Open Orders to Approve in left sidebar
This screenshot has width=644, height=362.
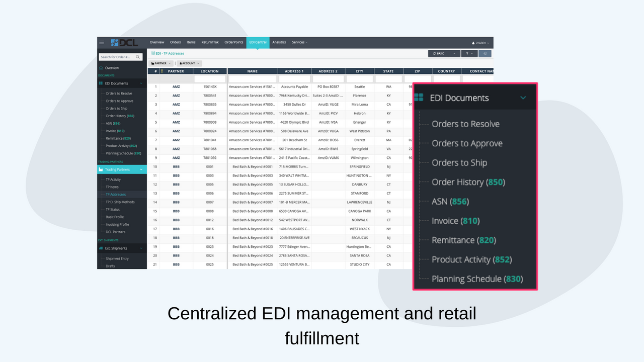click(119, 101)
